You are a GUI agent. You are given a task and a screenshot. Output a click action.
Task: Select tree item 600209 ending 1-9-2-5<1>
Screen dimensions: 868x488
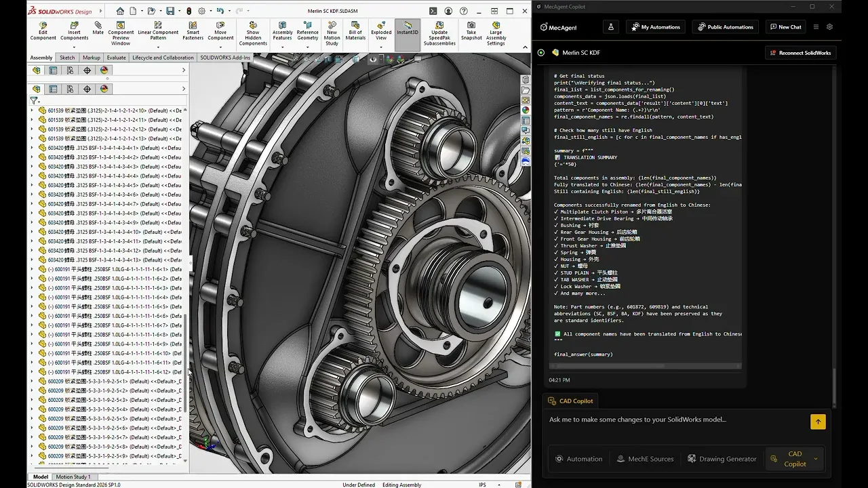point(114,382)
